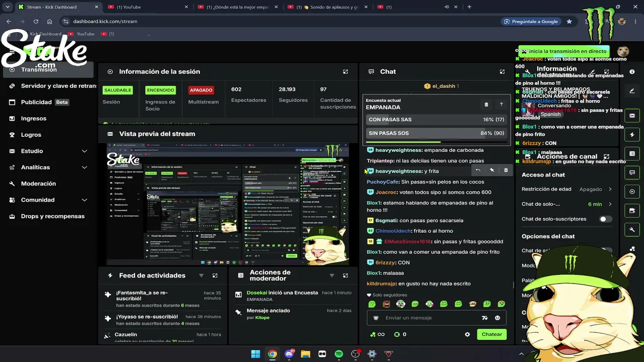Open chat settings gear icon
644x362 pixels.
467,334
